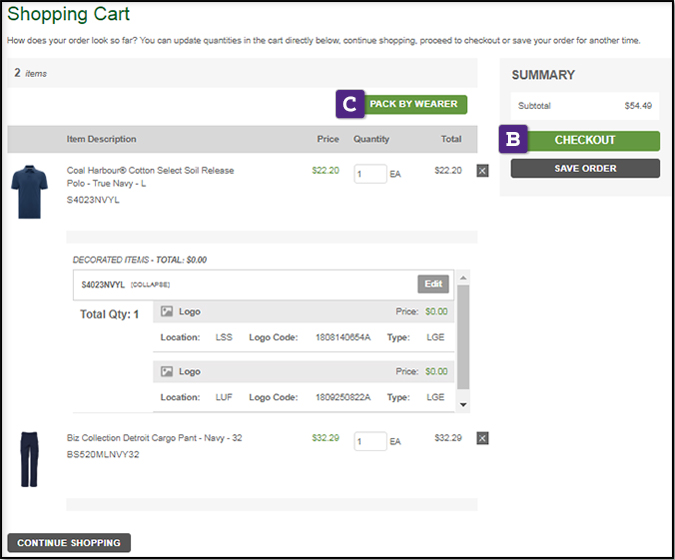
Task: Select the cargo pant quantity box
Action: click(x=370, y=441)
